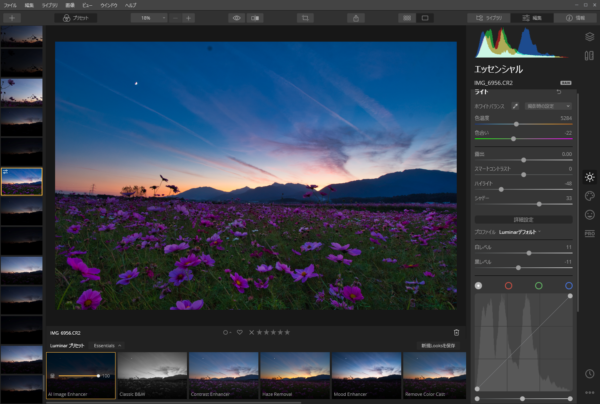This screenshot has height=404, width=600.
Task: Select the red curve channel
Action: click(508, 285)
